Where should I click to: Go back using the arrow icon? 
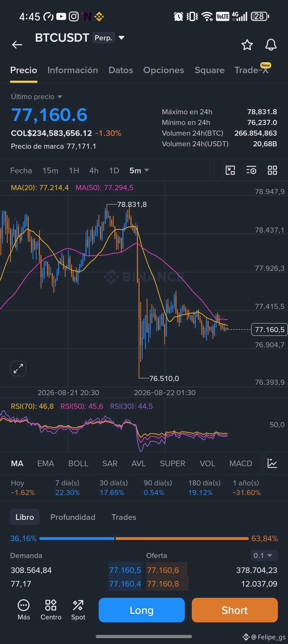coord(17,45)
